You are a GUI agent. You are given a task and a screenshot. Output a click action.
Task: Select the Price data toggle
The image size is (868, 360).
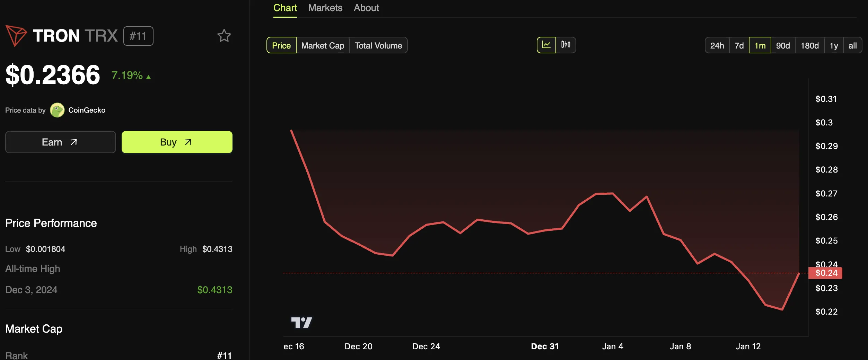tap(281, 45)
